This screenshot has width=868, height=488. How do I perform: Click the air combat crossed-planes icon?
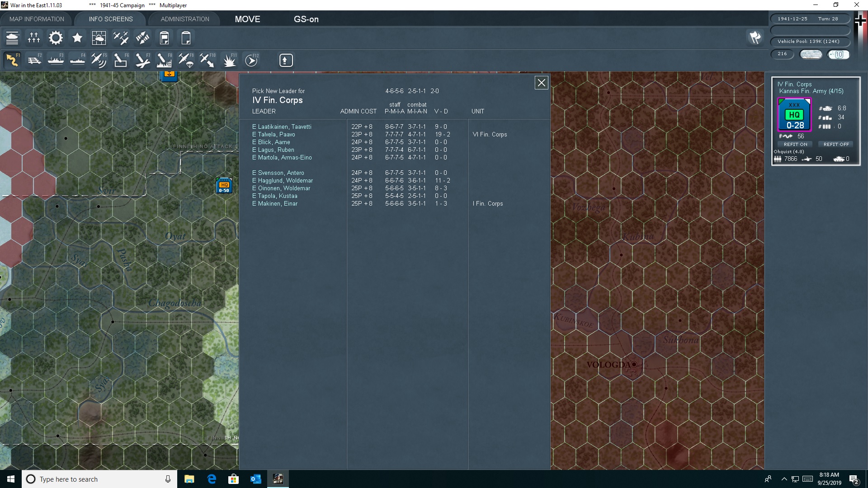click(121, 38)
